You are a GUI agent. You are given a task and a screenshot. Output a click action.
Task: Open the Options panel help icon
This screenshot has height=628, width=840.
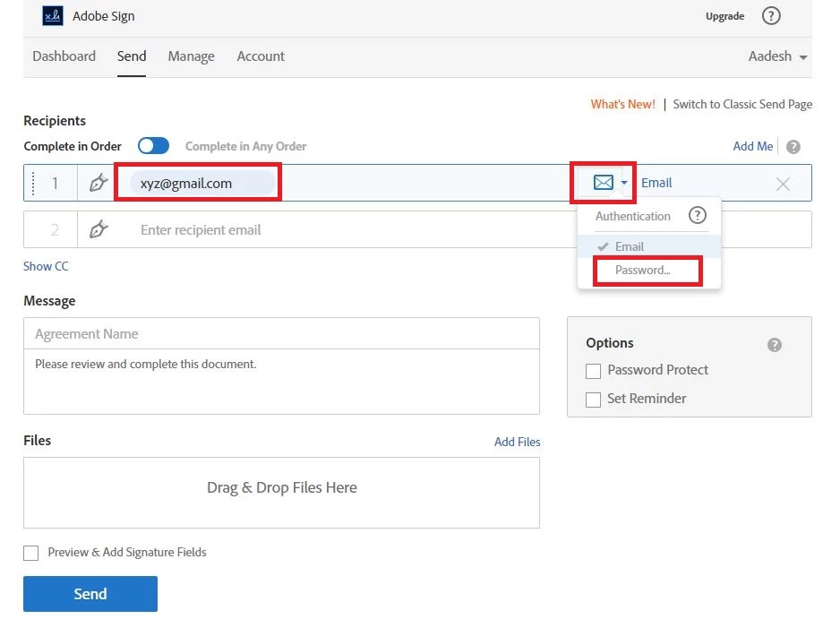click(x=774, y=345)
